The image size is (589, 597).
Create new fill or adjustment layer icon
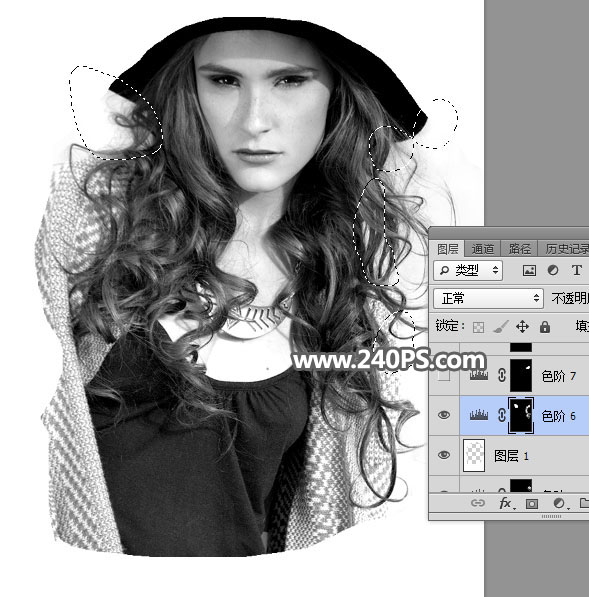(560, 503)
